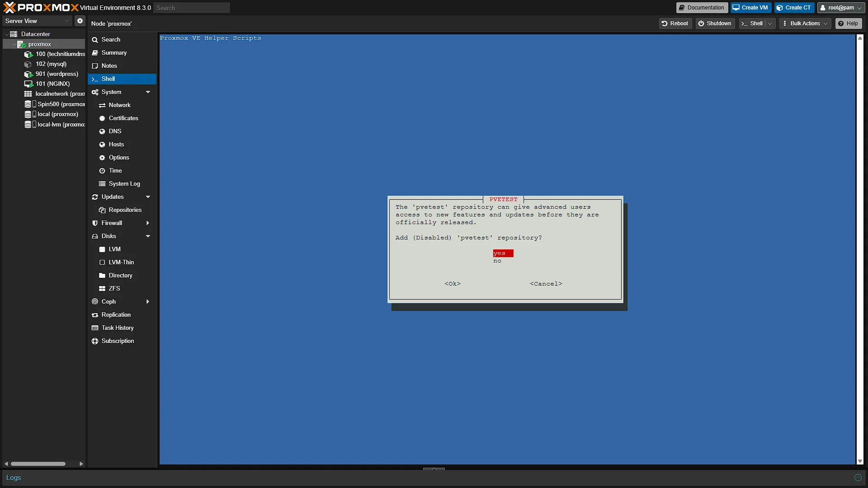The width and height of the screenshot is (868, 488).
Task: Collapse the System menu section arrow
Action: pos(148,92)
